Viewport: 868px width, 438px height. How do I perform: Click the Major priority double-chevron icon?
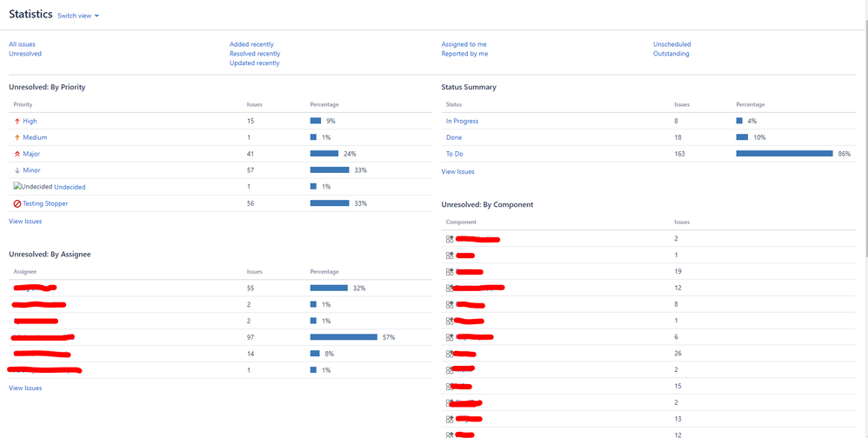pos(17,154)
